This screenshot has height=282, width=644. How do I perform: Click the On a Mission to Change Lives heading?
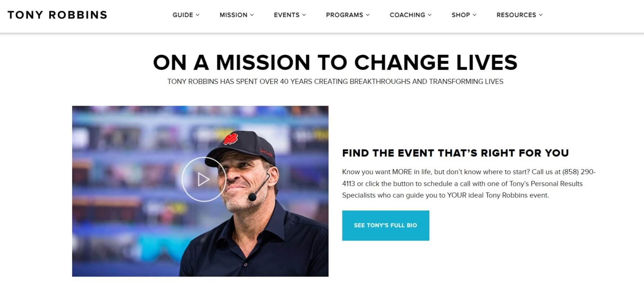tap(335, 62)
